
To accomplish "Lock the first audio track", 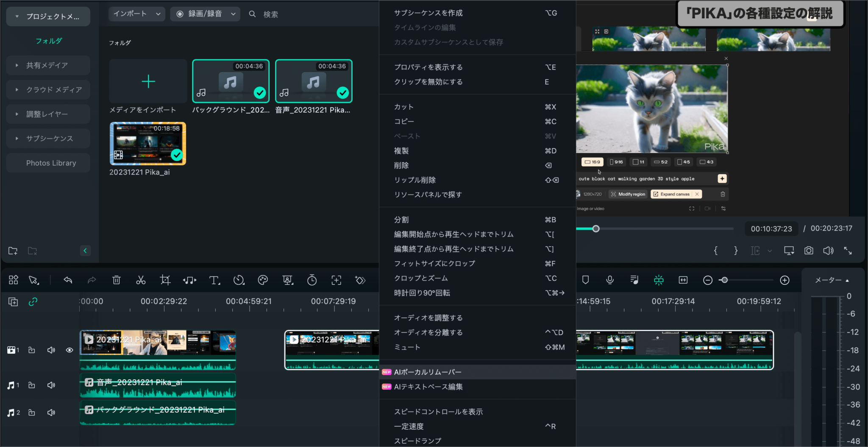I will [x=31, y=385].
